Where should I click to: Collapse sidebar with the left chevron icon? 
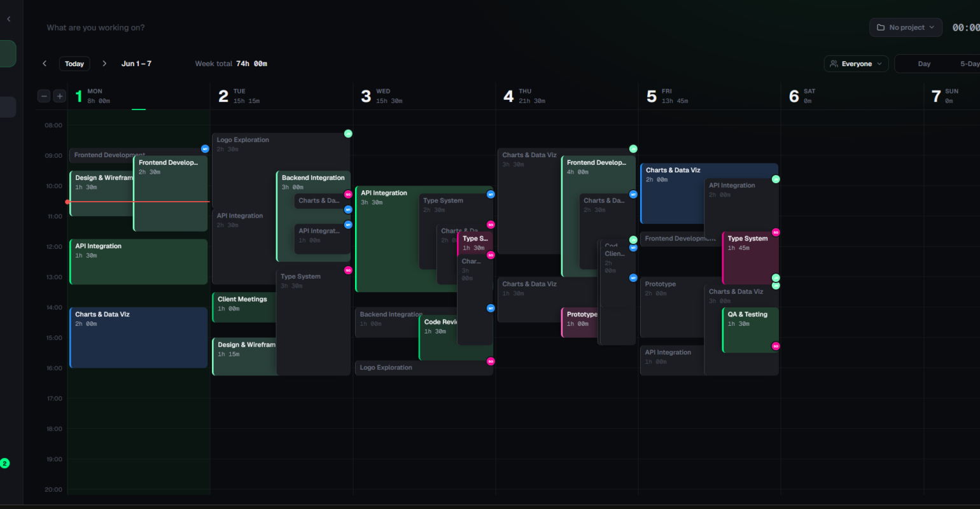tap(9, 19)
